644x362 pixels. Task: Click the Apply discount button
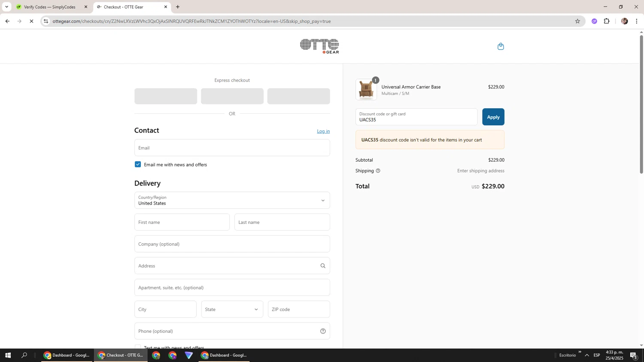[493, 117]
